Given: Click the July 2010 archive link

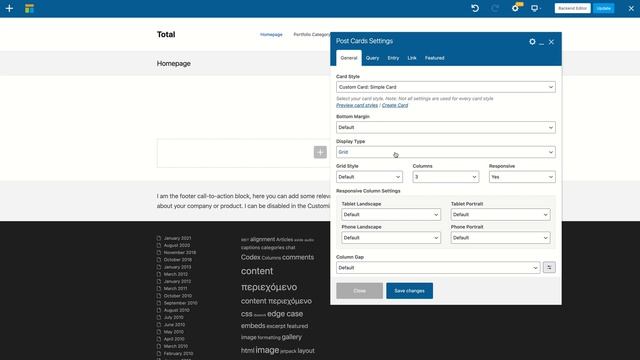Looking at the screenshot, I should [173, 318].
